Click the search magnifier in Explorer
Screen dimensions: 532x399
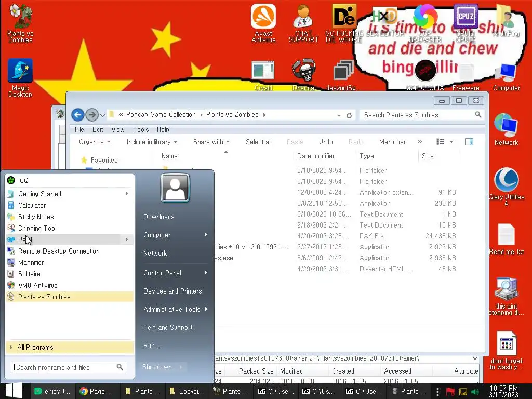click(x=478, y=115)
